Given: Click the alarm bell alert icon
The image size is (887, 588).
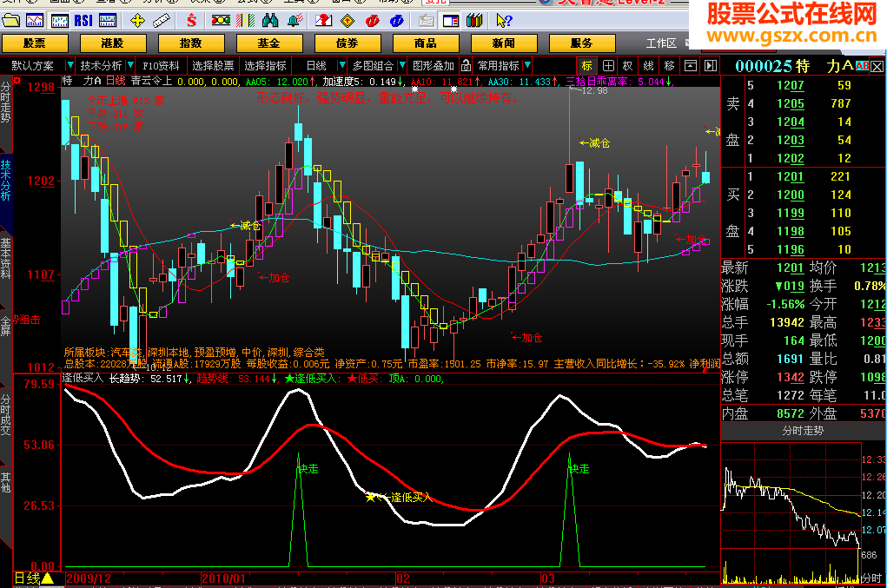Looking at the screenshot, I should [295, 22].
